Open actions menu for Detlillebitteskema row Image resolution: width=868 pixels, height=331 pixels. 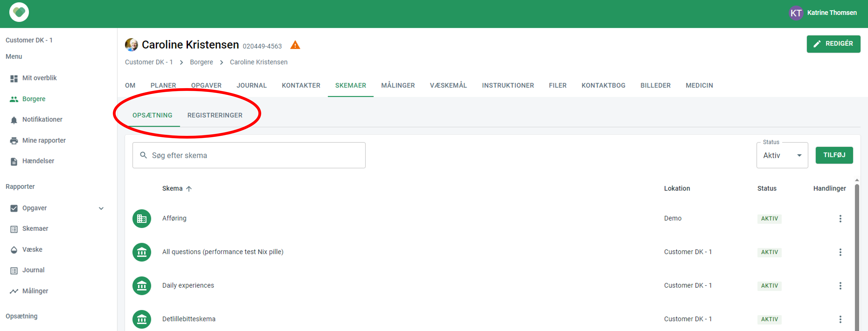pos(840,319)
